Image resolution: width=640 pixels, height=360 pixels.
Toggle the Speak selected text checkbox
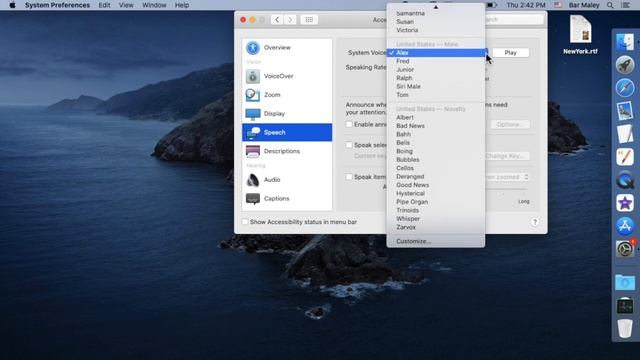[349, 145]
